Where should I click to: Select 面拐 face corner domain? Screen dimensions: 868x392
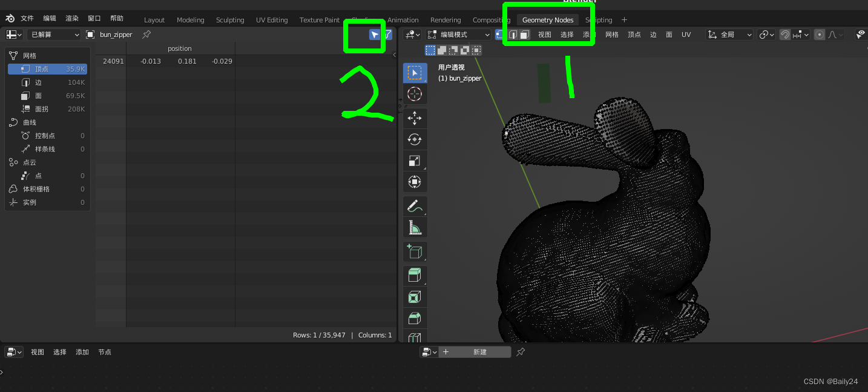pyautogui.click(x=47, y=109)
